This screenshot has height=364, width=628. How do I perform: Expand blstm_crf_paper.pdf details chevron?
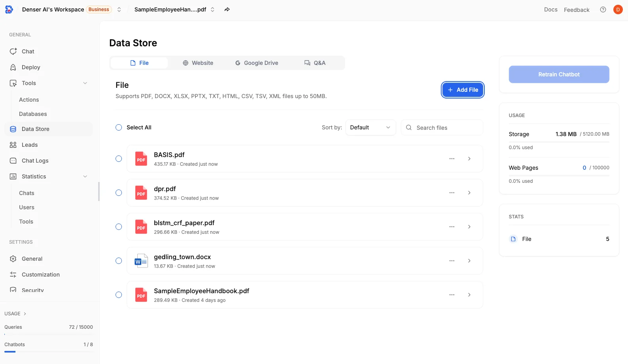(469, 227)
